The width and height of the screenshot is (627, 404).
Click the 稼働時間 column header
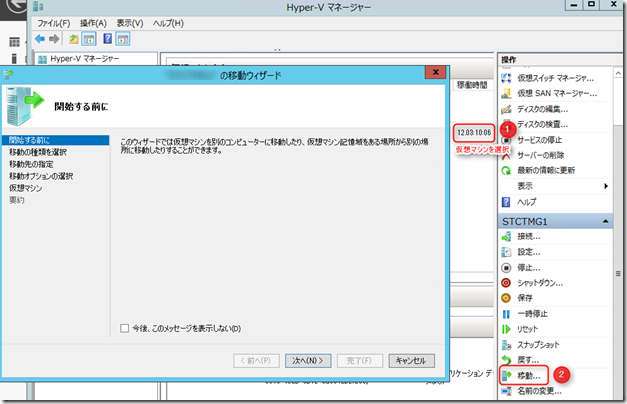472,85
